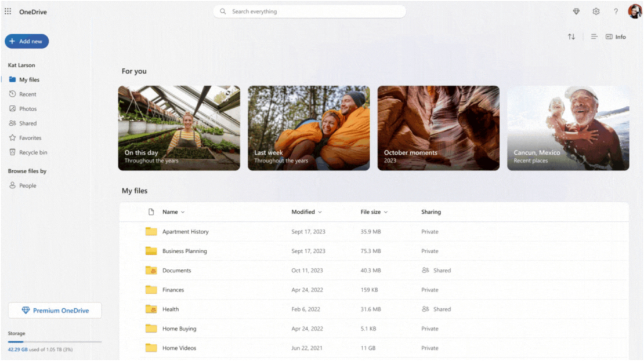Click the Documents shared folder icon
The height and width of the screenshot is (361, 644).
pos(151,271)
